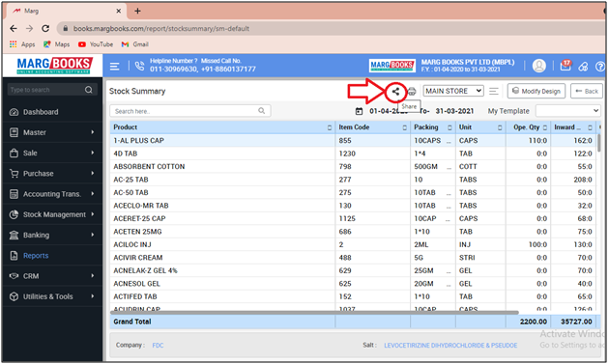The image size is (609, 364).
Task: Expand the CRM sidebar menu
Action: click(52, 276)
